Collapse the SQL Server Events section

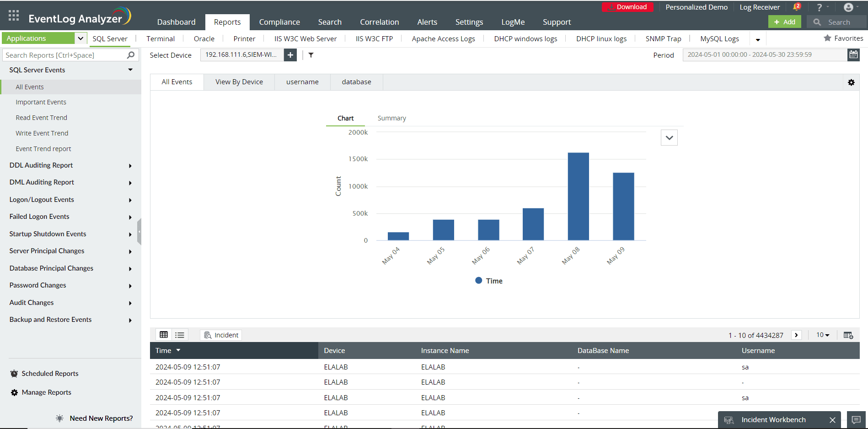point(130,70)
